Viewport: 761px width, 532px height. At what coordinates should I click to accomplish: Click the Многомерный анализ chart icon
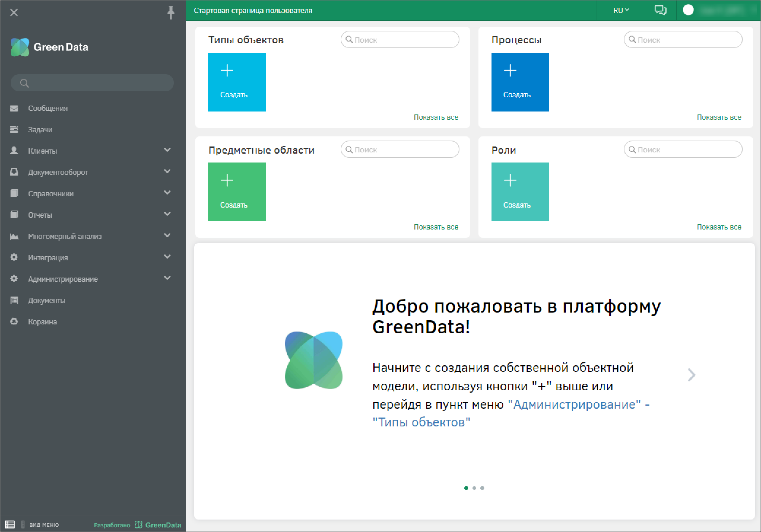coord(14,236)
